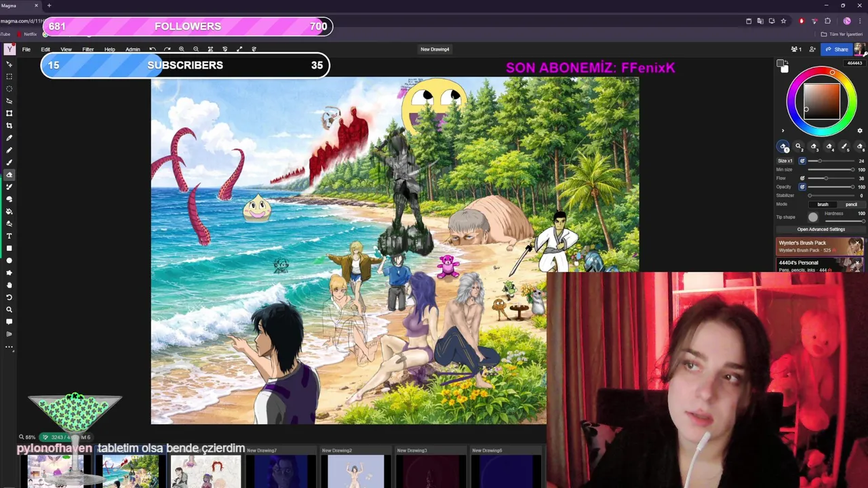Open the Admin menu
Viewport: 868px width, 488px height.
click(132, 49)
